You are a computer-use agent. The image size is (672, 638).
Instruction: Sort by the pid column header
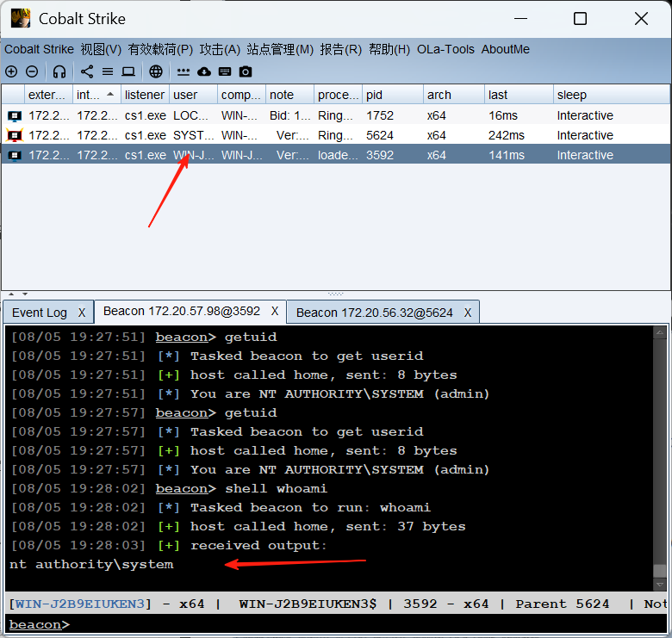click(393, 95)
